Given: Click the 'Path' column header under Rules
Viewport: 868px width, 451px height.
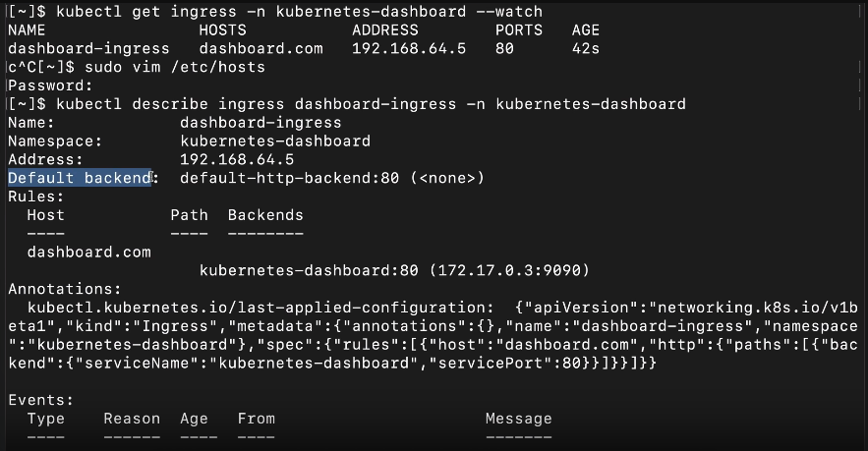Looking at the screenshot, I should [x=190, y=215].
